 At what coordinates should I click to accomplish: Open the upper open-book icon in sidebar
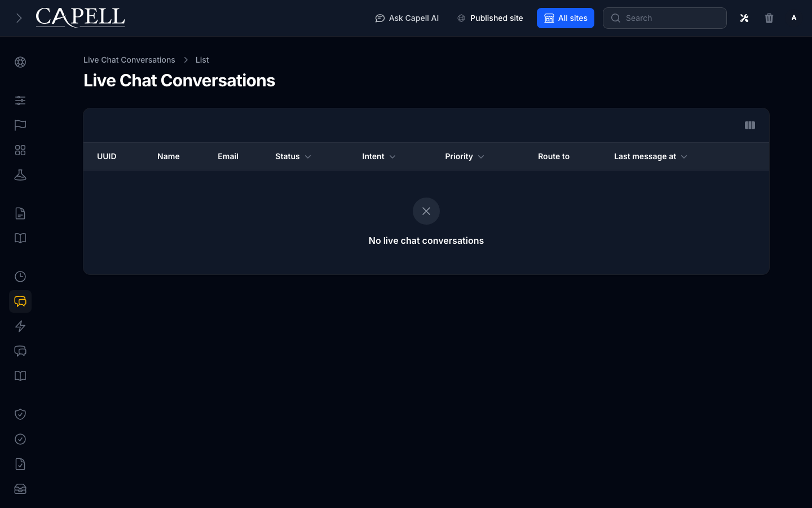20,238
